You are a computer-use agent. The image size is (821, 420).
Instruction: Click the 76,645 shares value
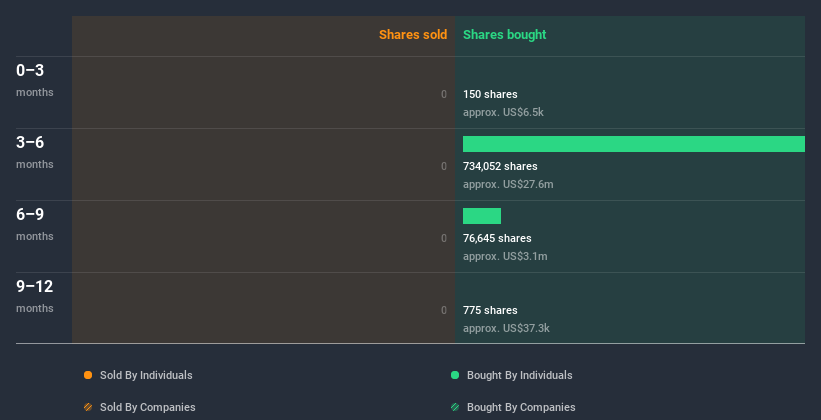coord(497,238)
